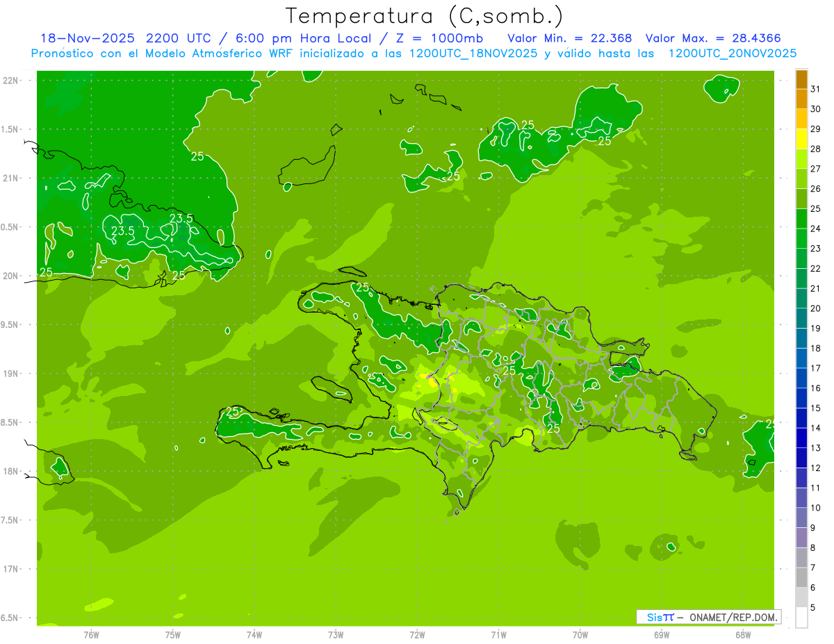Click the "0.5N" latitude axis label

pyautogui.click(x=10, y=227)
